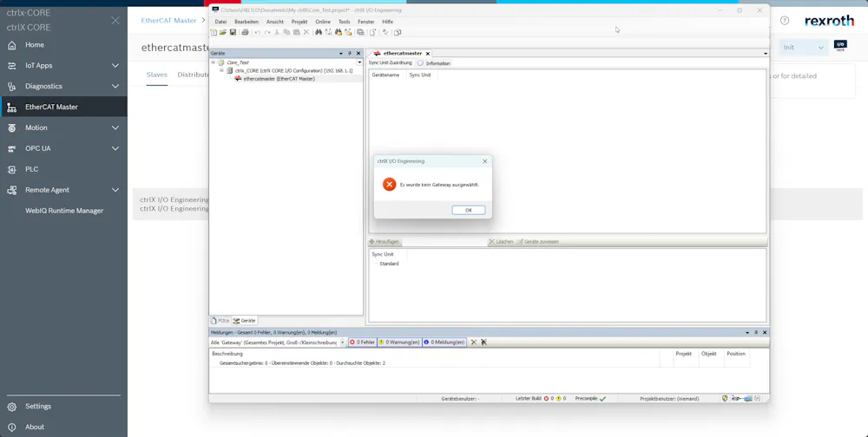868x437 pixels.
Task: Click the Gerätename column header
Action: pos(386,75)
